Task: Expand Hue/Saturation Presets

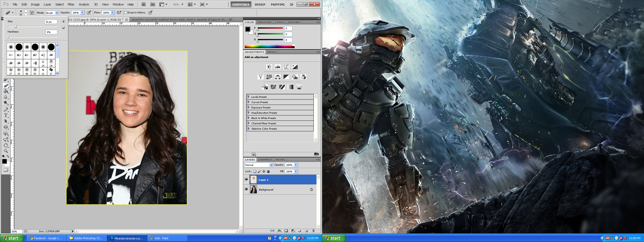Action: 249,112
